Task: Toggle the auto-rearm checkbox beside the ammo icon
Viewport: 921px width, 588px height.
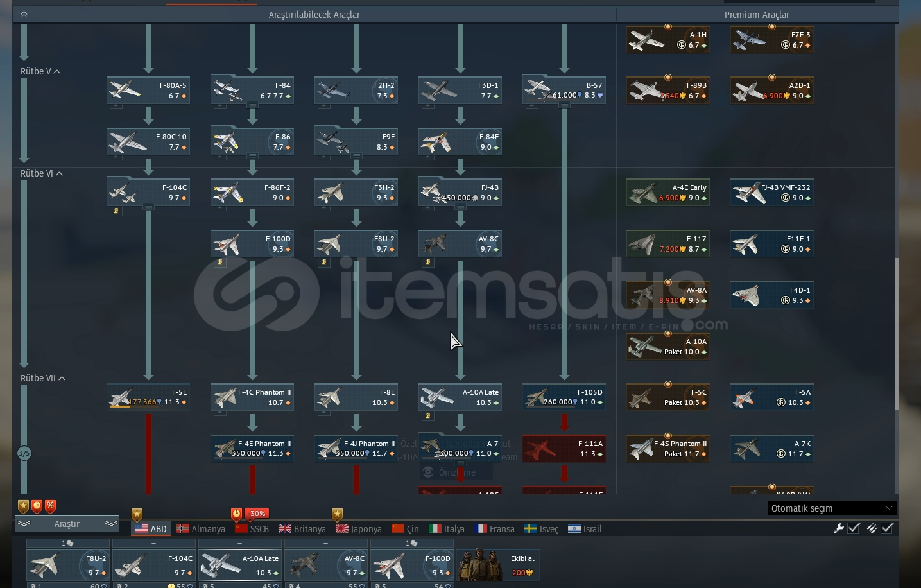Action: tap(887, 528)
